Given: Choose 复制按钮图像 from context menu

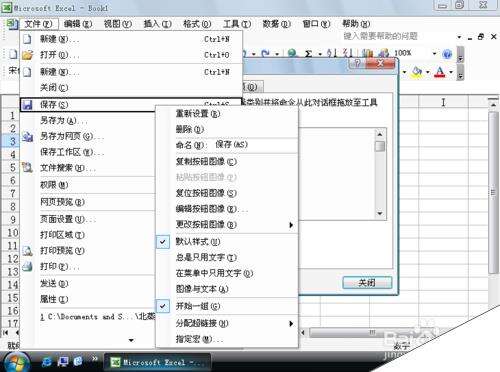Looking at the screenshot, I should (x=206, y=162).
